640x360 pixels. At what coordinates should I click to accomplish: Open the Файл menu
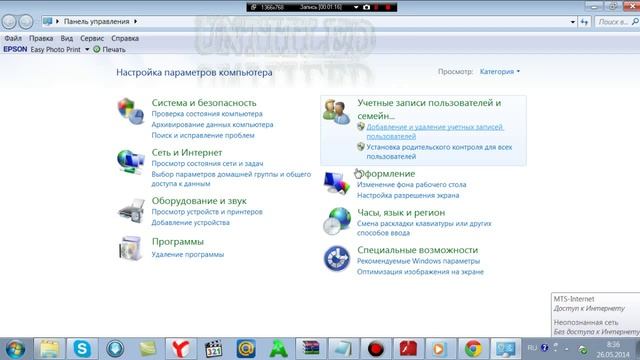click(13, 38)
